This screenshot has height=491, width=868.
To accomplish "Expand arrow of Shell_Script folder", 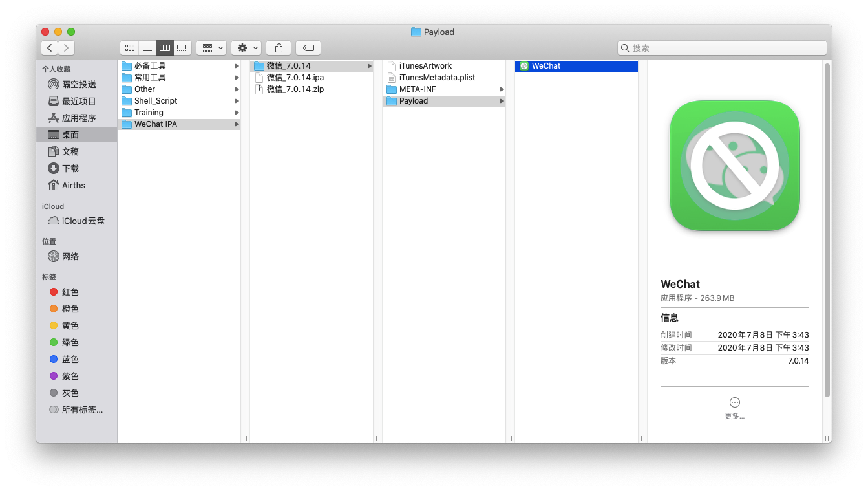I will pyautogui.click(x=237, y=101).
